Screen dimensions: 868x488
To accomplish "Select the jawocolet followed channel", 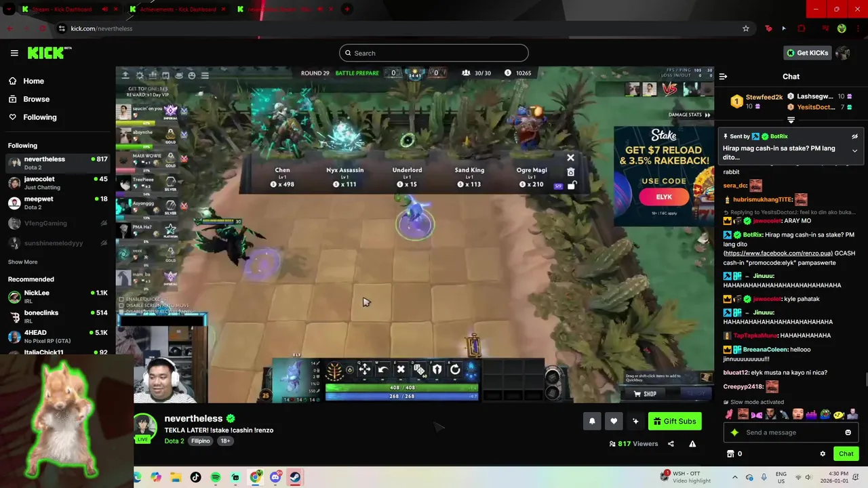I will [57, 183].
